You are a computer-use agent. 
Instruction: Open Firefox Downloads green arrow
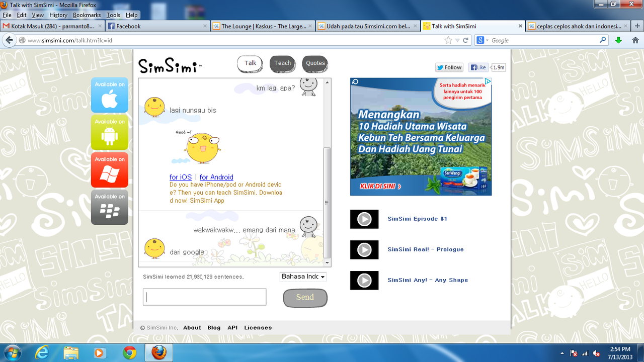(618, 40)
